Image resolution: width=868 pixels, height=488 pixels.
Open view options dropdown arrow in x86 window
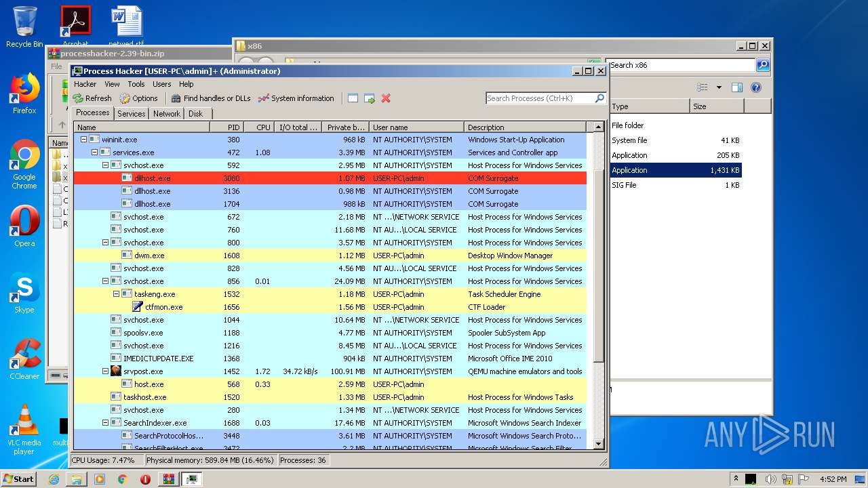click(x=719, y=87)
